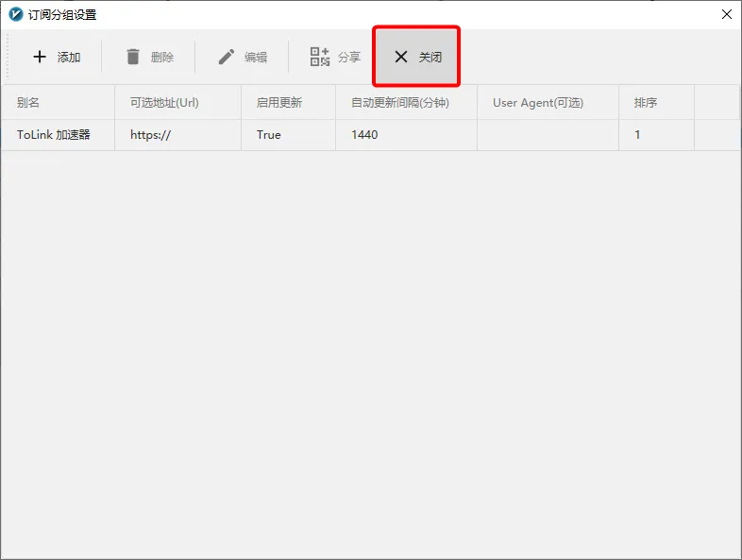This screenshot has height=560, width=742.
Task: Close the window with title bar X
Action: click(726, 14)
